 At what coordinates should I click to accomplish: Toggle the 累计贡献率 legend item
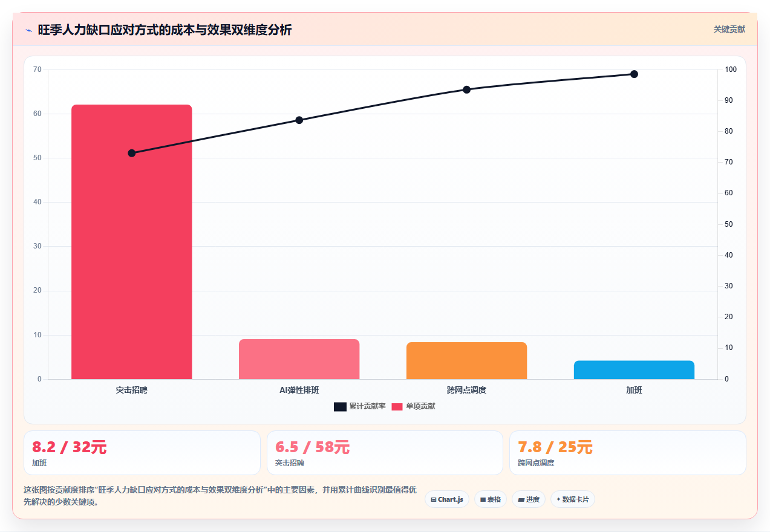pyautogui.click(x=359, y=406)
